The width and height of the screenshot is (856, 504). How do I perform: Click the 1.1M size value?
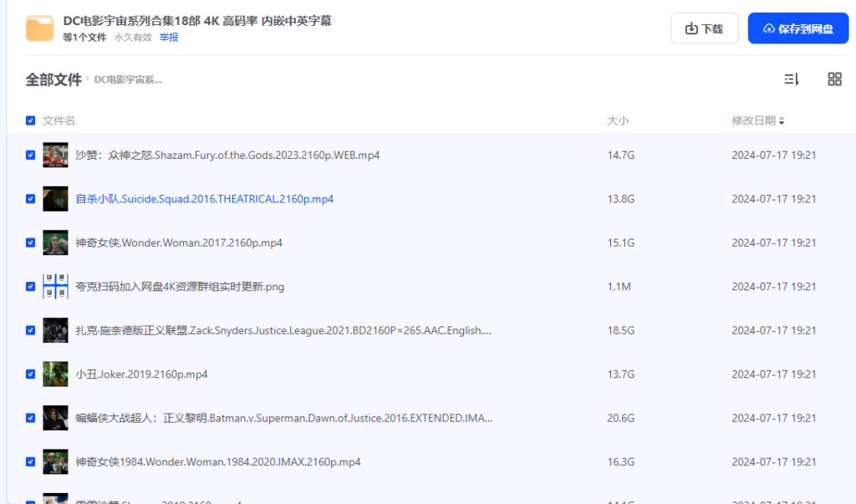619,287
